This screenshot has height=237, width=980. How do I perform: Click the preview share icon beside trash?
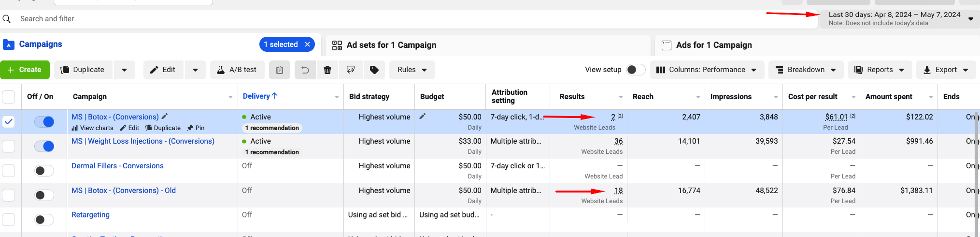(x=351, y=70)
